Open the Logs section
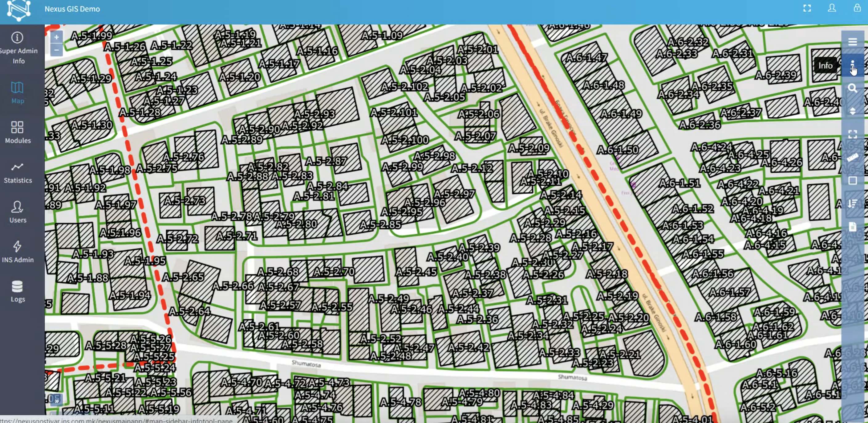This screenshot has height=423, width=868. (18, 291)
